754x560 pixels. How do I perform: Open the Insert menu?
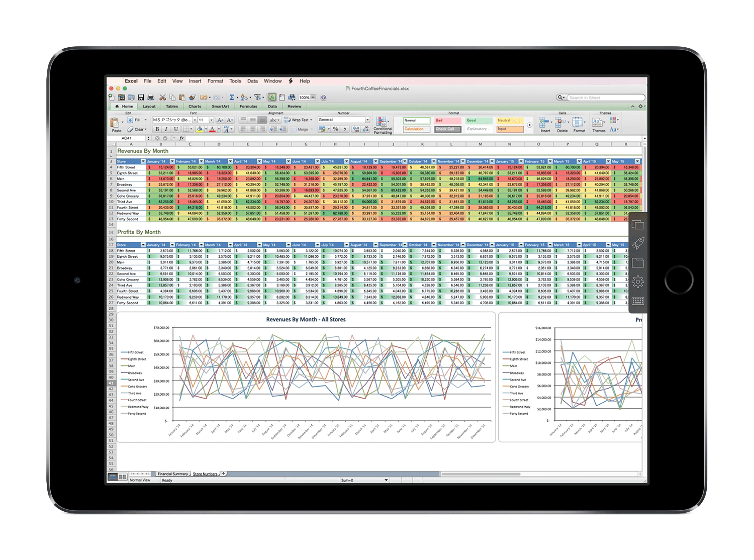195,81
